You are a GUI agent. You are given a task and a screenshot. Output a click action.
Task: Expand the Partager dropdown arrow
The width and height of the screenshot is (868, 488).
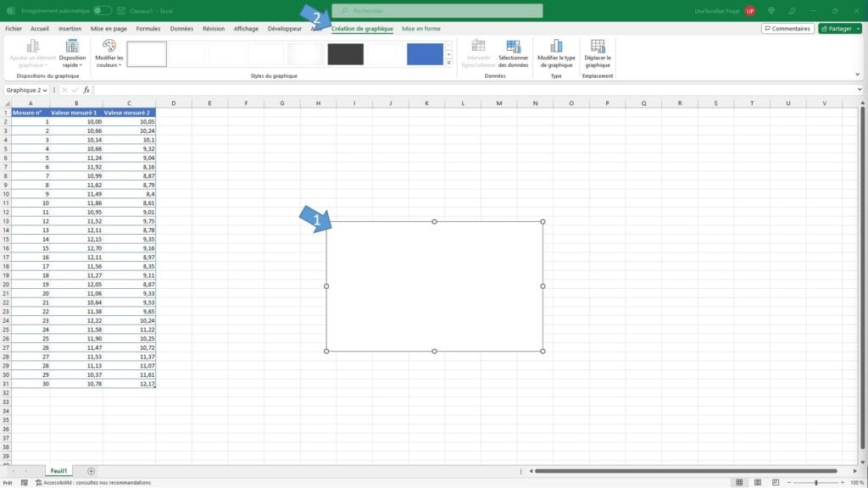pos(859,28)
